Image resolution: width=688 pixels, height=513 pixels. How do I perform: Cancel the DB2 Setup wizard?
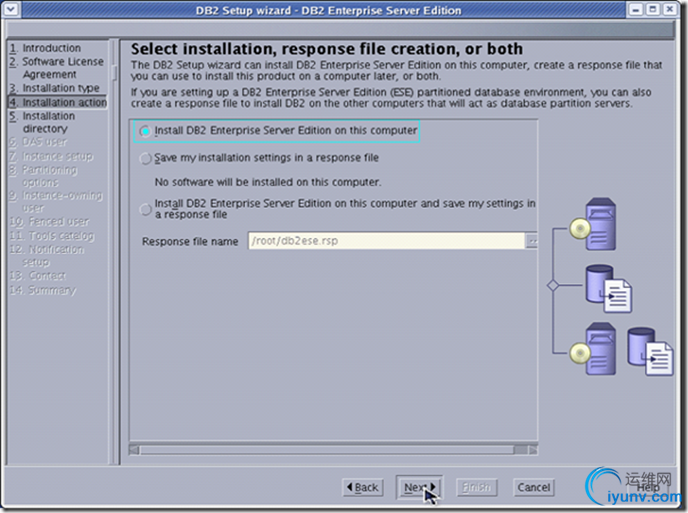click(534, 487)
